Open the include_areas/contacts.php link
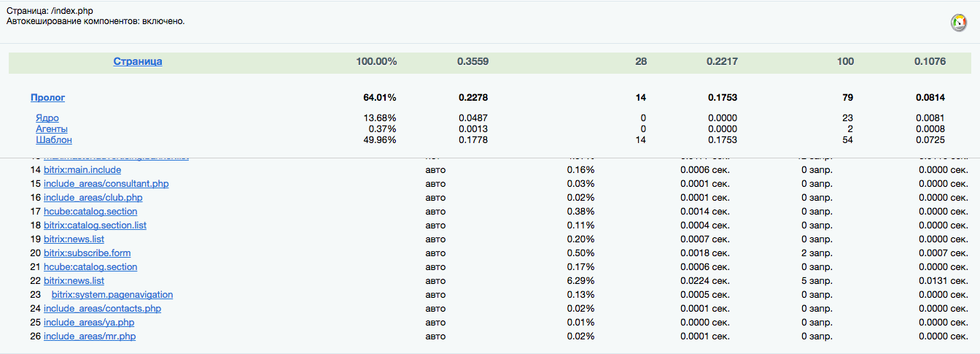 tap(102, 308)
